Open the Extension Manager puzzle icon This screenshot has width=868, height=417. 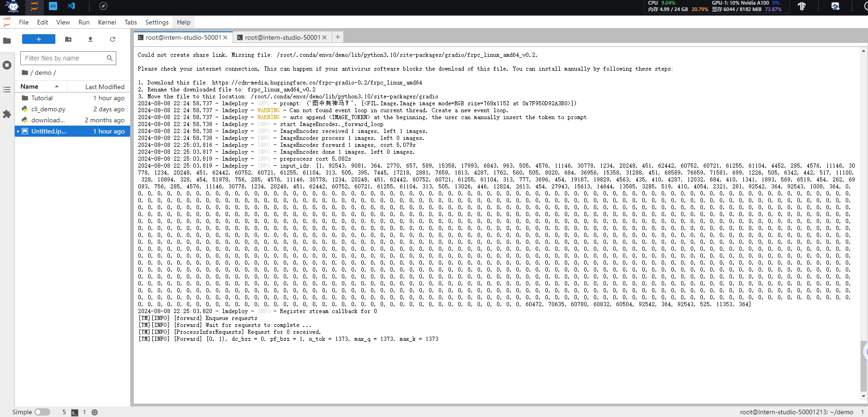pyautogui.click(x=7, y=114)
